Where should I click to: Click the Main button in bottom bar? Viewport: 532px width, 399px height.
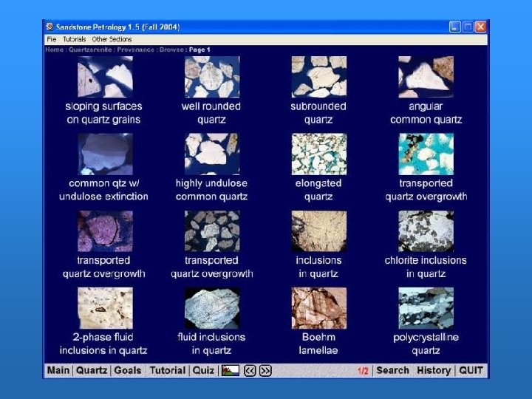coord(58,370)
